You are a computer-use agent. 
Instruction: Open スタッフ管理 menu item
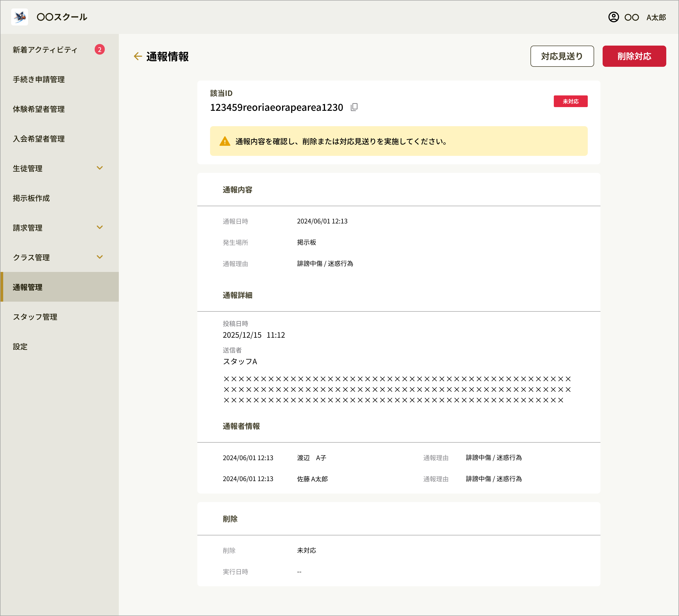pos(59,316)
